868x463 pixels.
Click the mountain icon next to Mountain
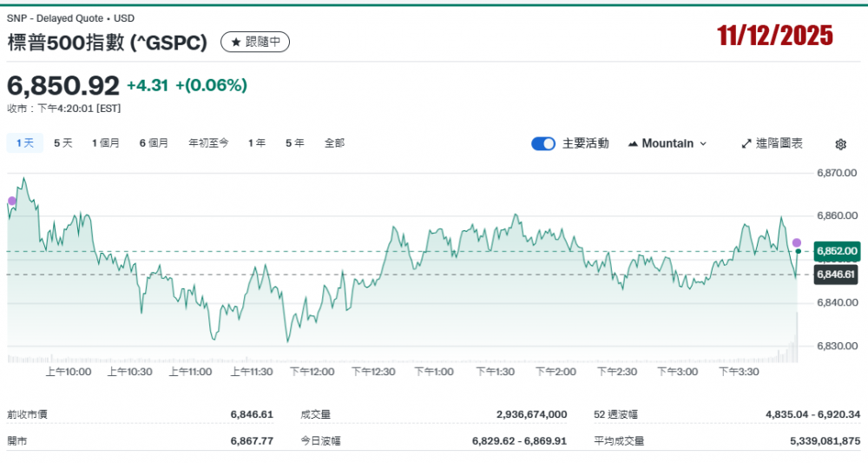click(x=633, y=143)
